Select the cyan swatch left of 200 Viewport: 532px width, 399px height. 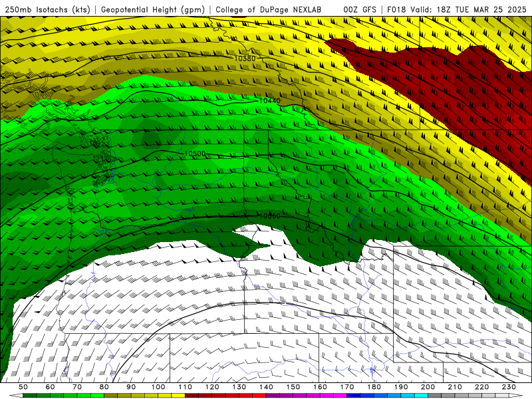(x=421, y=396)
